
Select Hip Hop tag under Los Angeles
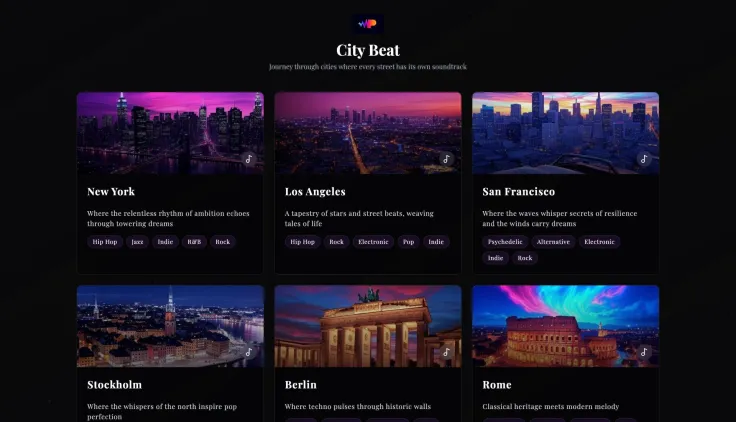point(302,242)
